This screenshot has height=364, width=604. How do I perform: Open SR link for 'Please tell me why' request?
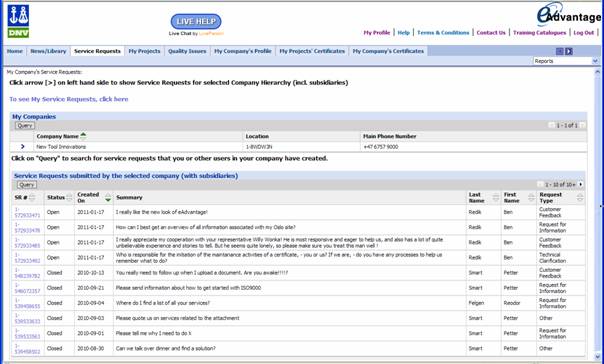tap(27, 333)
